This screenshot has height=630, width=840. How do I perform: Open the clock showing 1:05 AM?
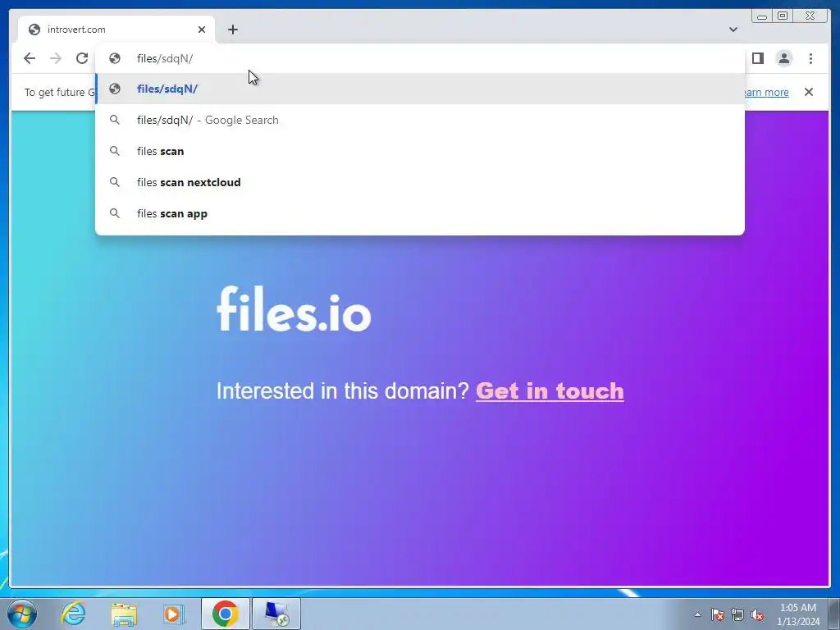(798, 614)
